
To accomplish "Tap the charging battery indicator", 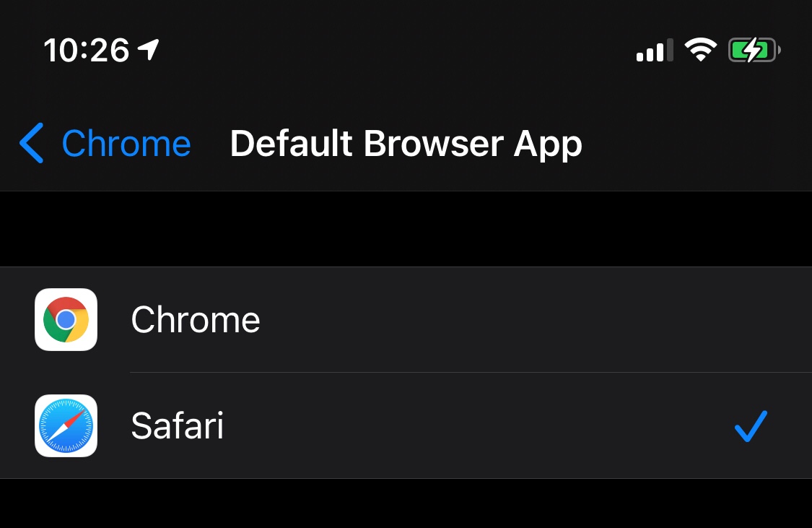I will [x=754, y=51].
